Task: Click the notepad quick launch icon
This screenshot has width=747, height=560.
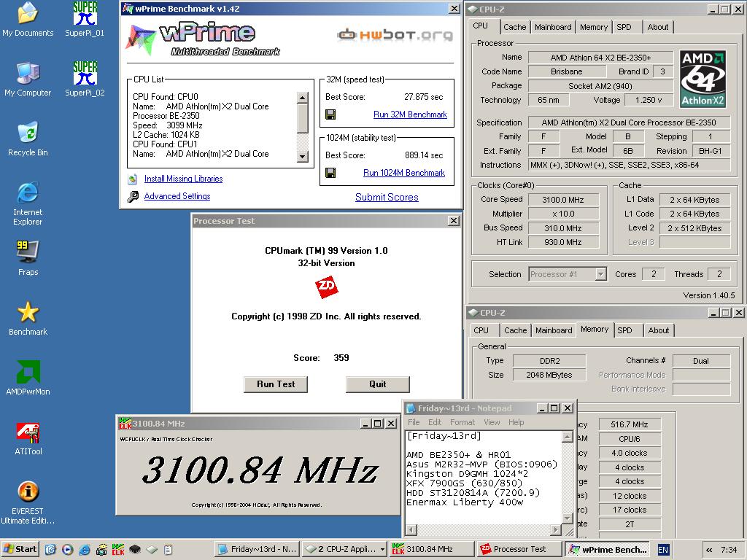Action: coord(169,550)
